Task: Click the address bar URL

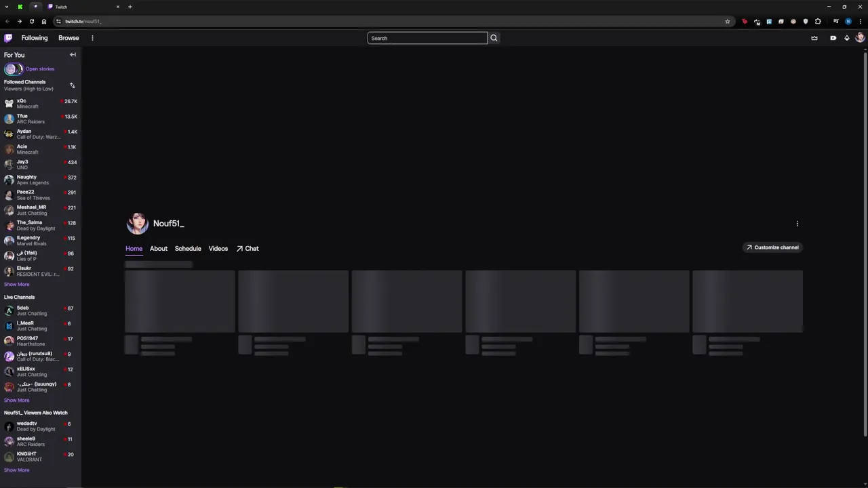Action: pyautogui.click(x=83, y=21)
